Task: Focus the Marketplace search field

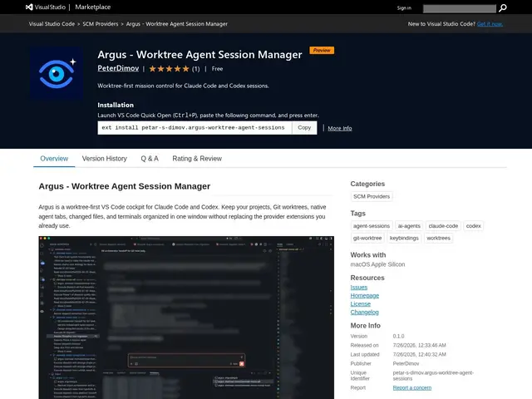Action: pos(460,8)
